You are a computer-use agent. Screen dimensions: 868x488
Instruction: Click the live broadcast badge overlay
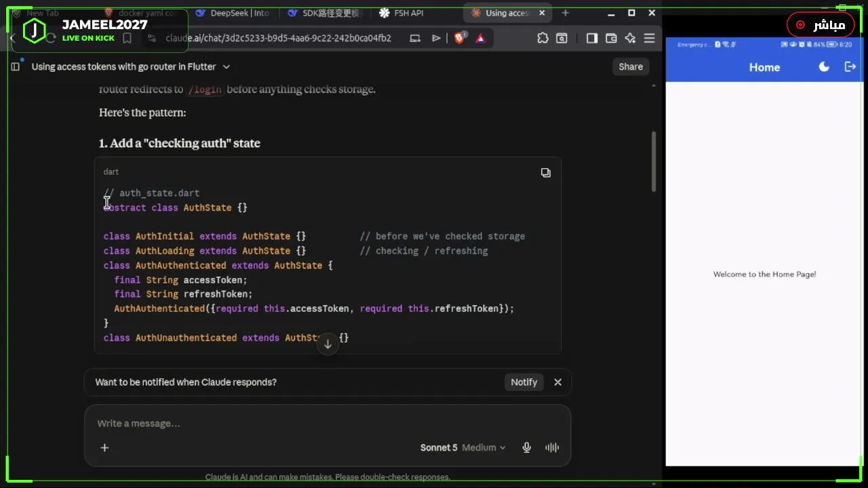point(821,25)
